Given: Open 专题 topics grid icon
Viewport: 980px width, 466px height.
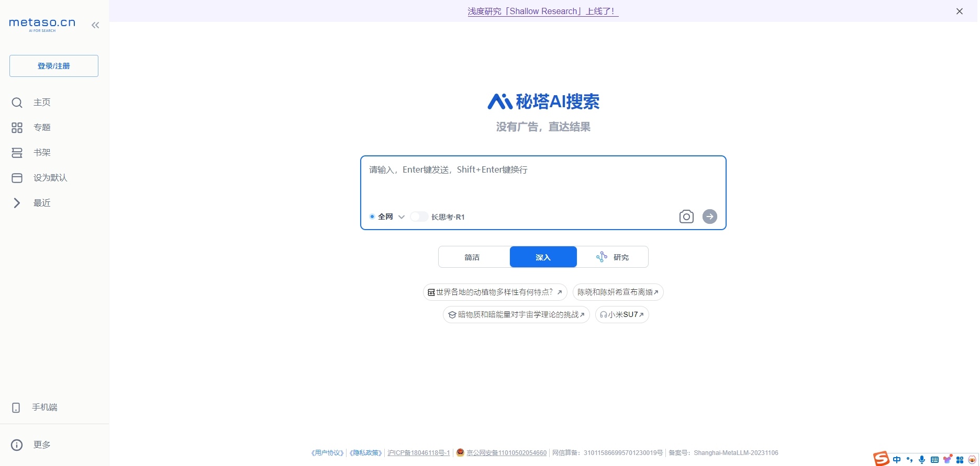Looking at the screenshot, I should pyautogui.click(x=17, y=128).
